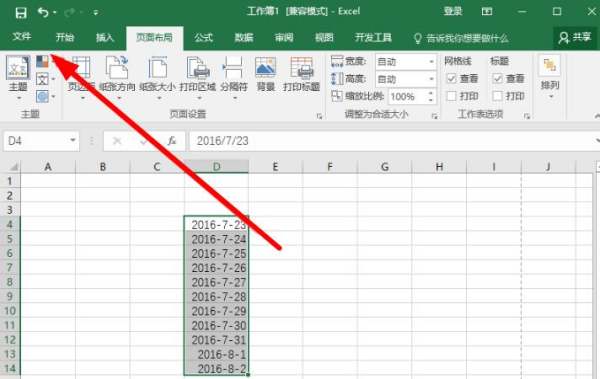Undo the last action

(43, 13)
